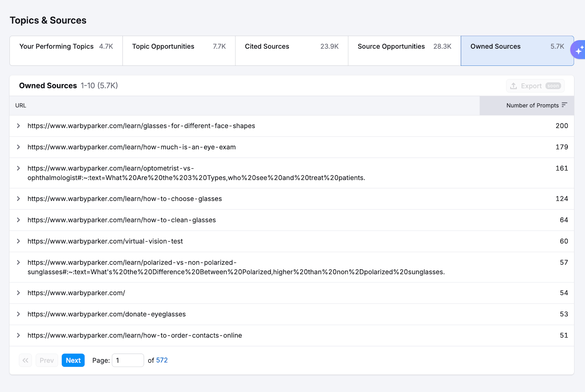Click the AI sparkle assistant icon
The width and height of the screenshot is (585, 392).
coord(579,50)
